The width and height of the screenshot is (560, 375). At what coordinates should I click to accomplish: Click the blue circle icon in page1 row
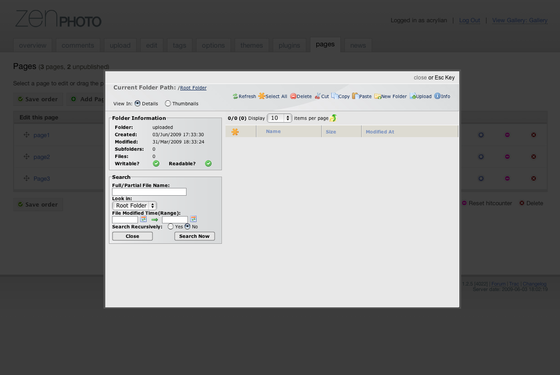481,135
